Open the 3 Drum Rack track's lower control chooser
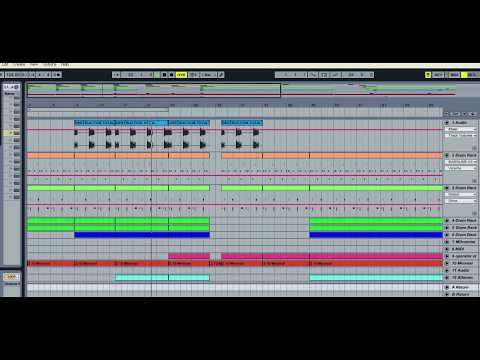 (462, 201)
